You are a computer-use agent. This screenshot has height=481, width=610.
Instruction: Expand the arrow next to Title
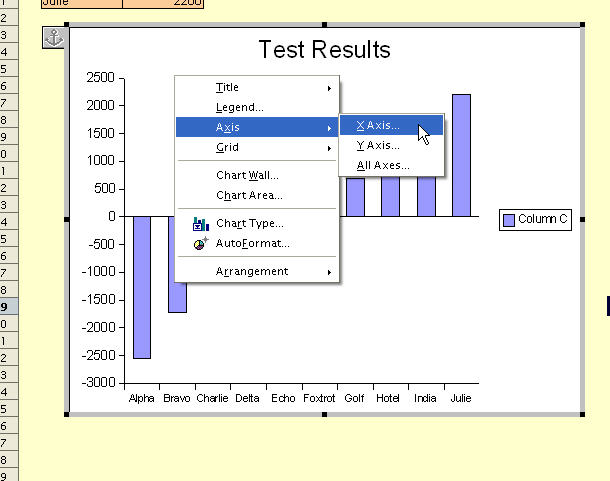pos(330,88)
